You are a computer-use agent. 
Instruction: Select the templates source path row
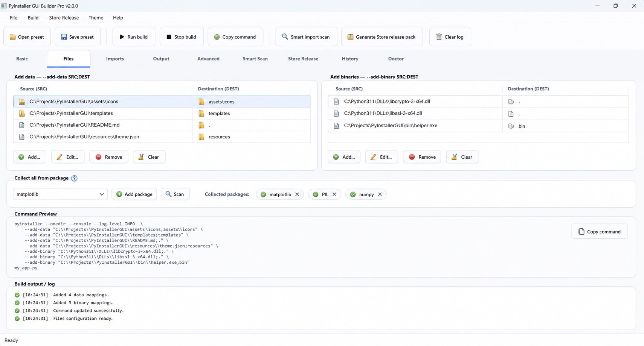click(103, 113)
